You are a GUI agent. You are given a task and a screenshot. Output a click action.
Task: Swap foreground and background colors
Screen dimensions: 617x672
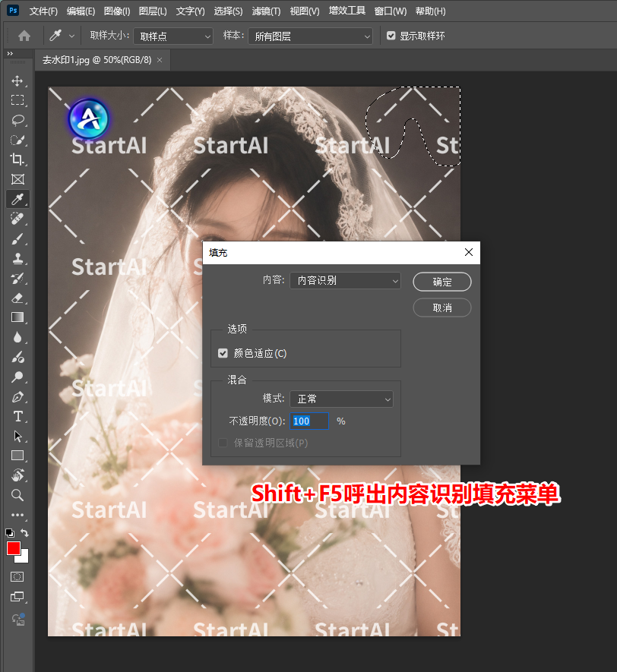pos(24,533)
